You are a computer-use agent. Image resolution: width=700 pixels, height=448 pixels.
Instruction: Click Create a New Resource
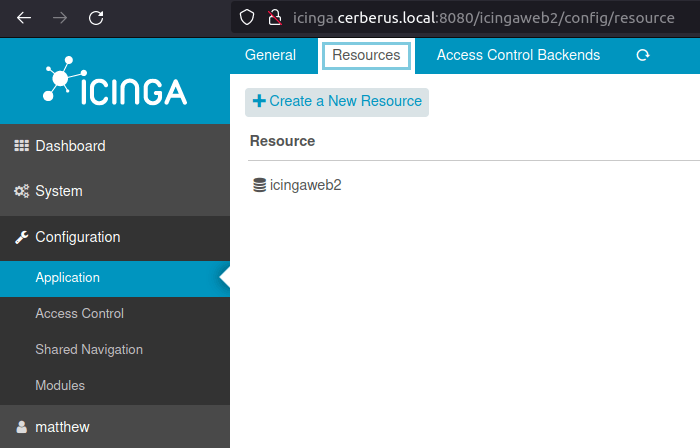337,102
